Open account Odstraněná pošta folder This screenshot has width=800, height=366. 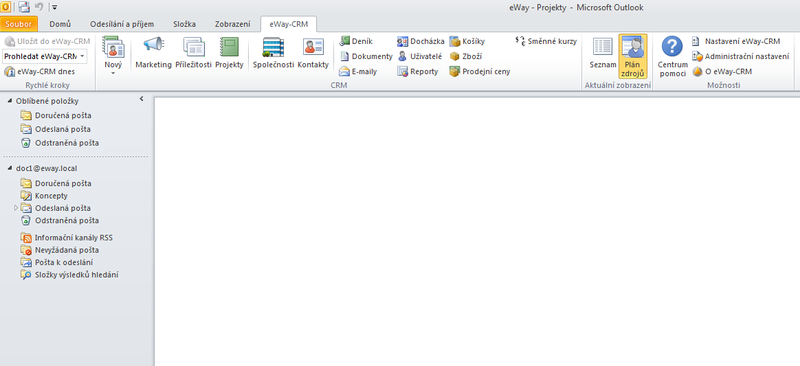tap(60, 221)
